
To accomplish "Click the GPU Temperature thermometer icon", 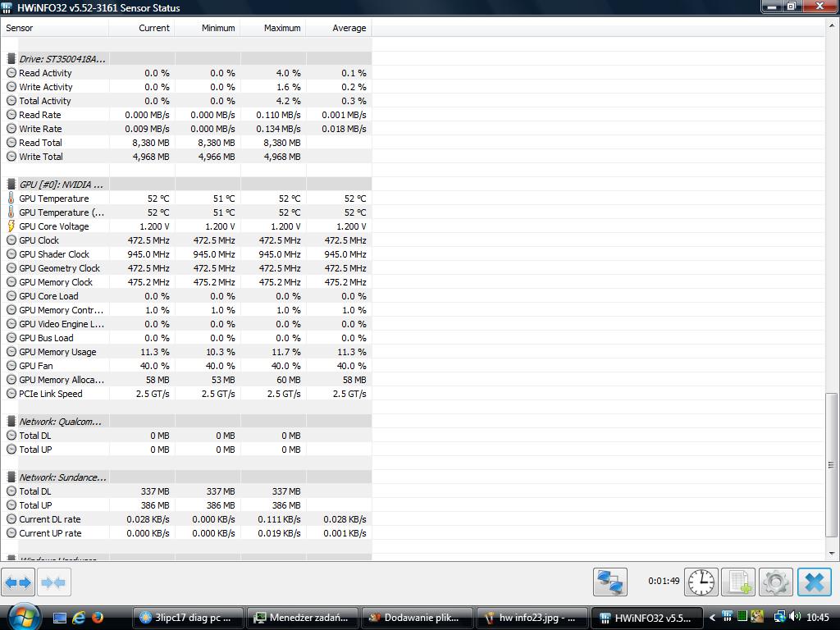I will coord(11,199).
